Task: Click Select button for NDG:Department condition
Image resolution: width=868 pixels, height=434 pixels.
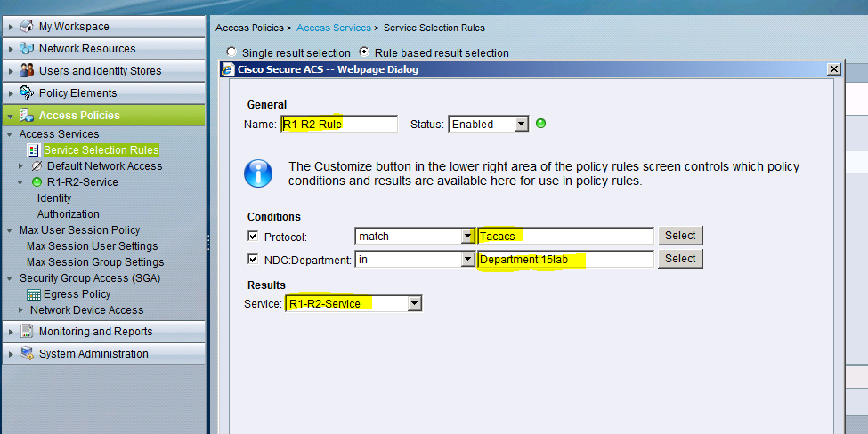Action: tap(680, 259)
